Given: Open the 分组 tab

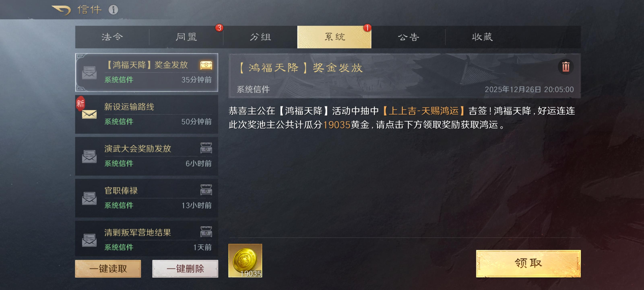Looking at the screenshot, I should 260,37.
